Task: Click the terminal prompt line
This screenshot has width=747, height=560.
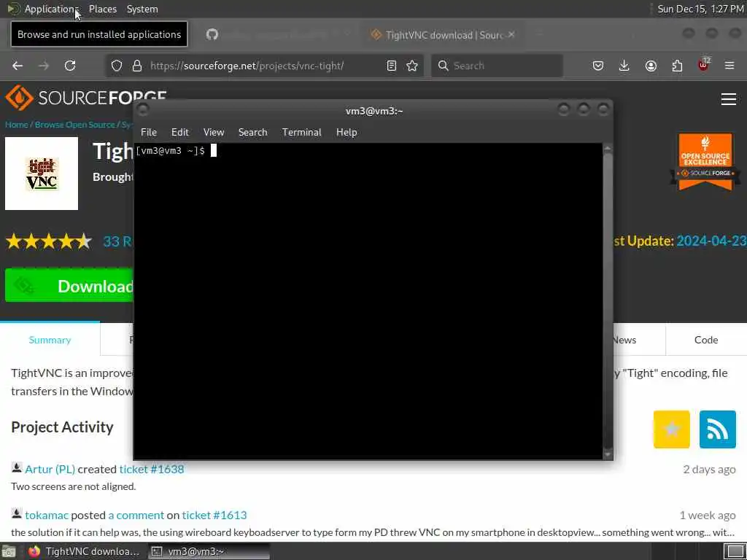Action: (177, 151)
